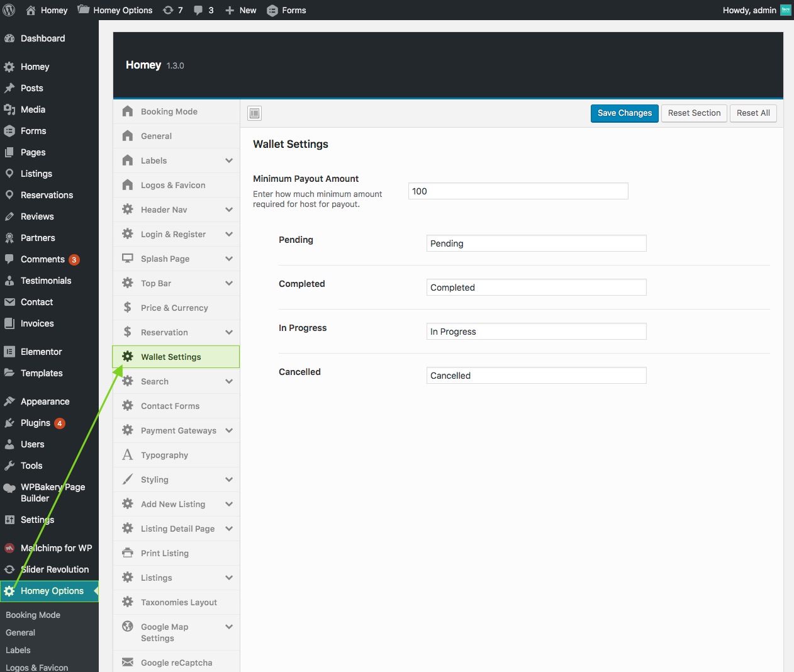Click the Posts pin icon in the sidebar
Viewport: 794px width, 672px height.
tap(9, 88)
